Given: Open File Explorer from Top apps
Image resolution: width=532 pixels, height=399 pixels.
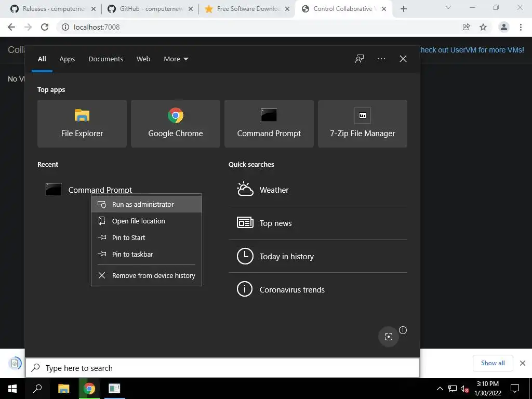Looking at the screenshot, I should click(x=82, y=124).
